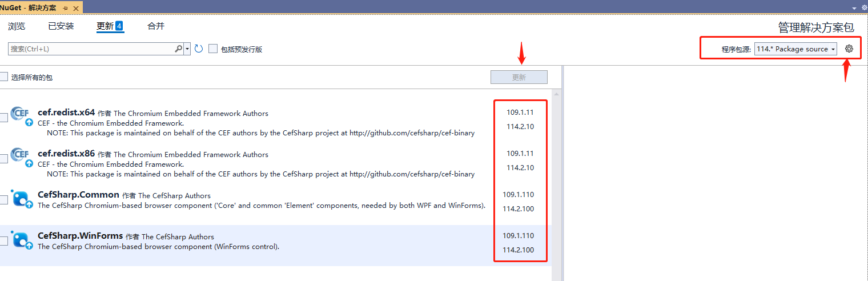
Task: Open the 程序包源 dropdown
Action: click(795, 49)
